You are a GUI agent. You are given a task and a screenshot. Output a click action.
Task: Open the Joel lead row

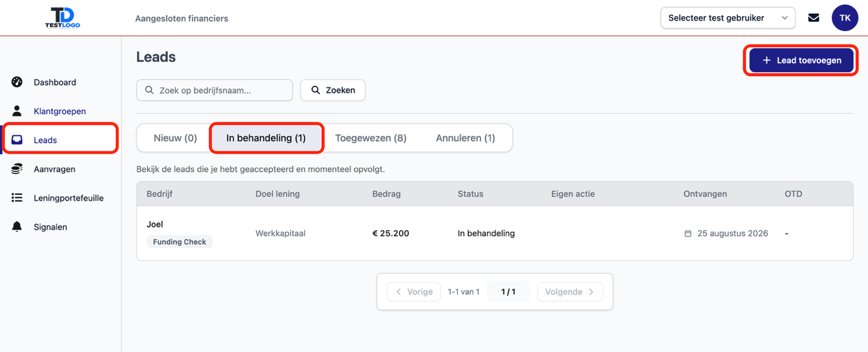click(x=495, y=233)
